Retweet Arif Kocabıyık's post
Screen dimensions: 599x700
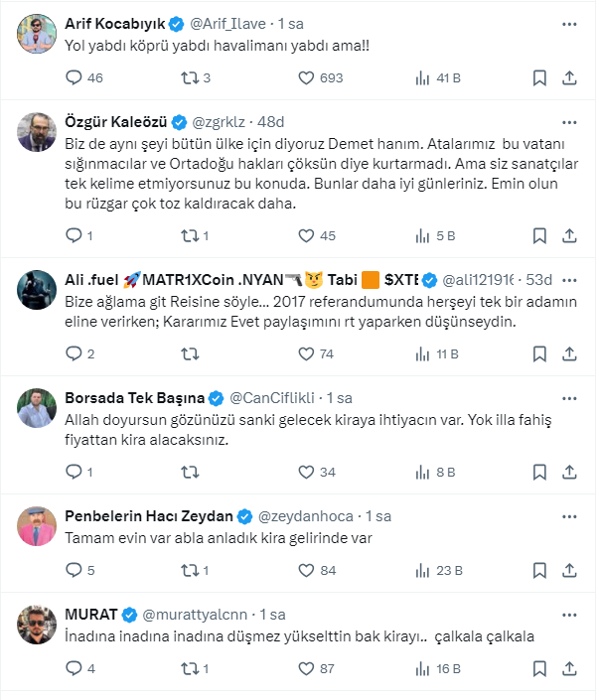(x=191, y=77)
